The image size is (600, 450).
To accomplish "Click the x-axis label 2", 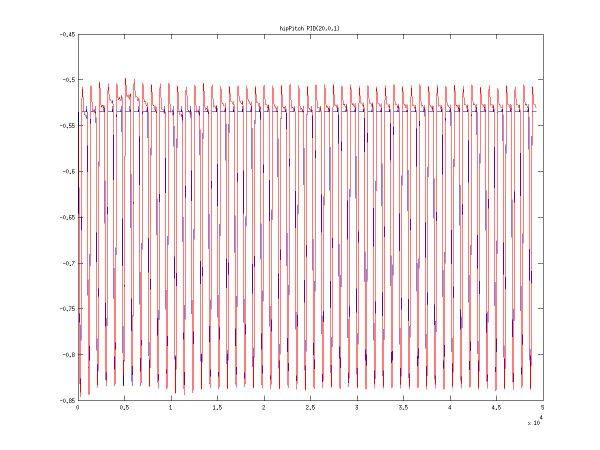I will [x=264, y=408].
